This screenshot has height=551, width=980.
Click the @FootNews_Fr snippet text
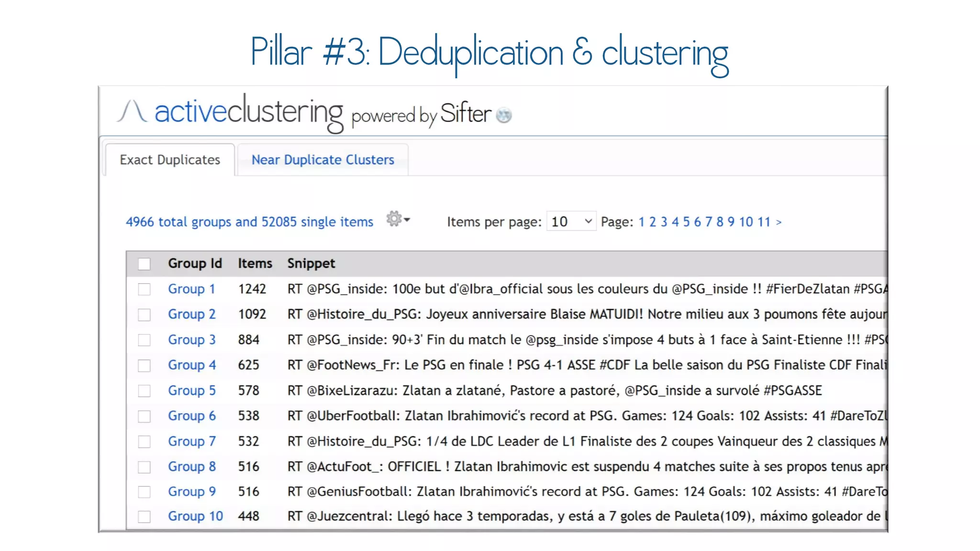[587, 365]
